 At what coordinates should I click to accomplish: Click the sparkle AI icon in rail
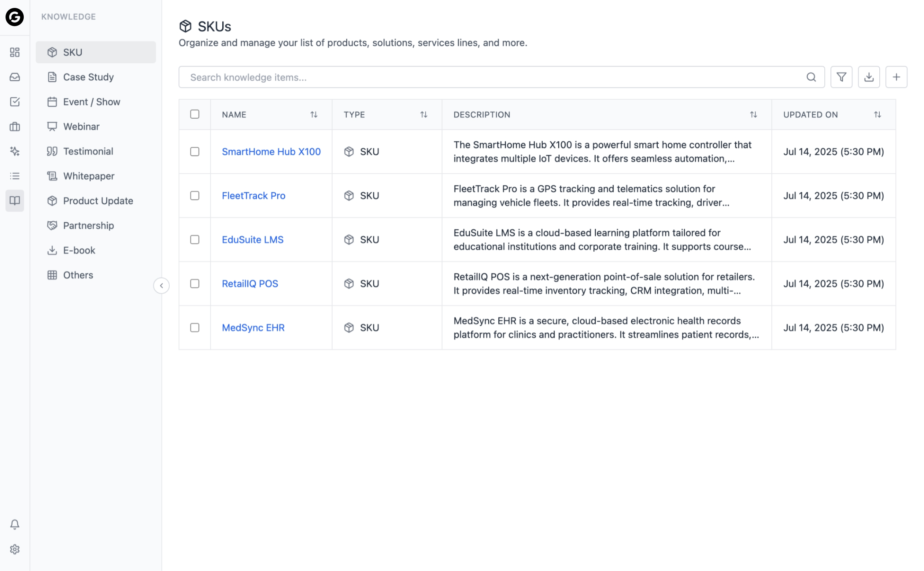(15, 151)
